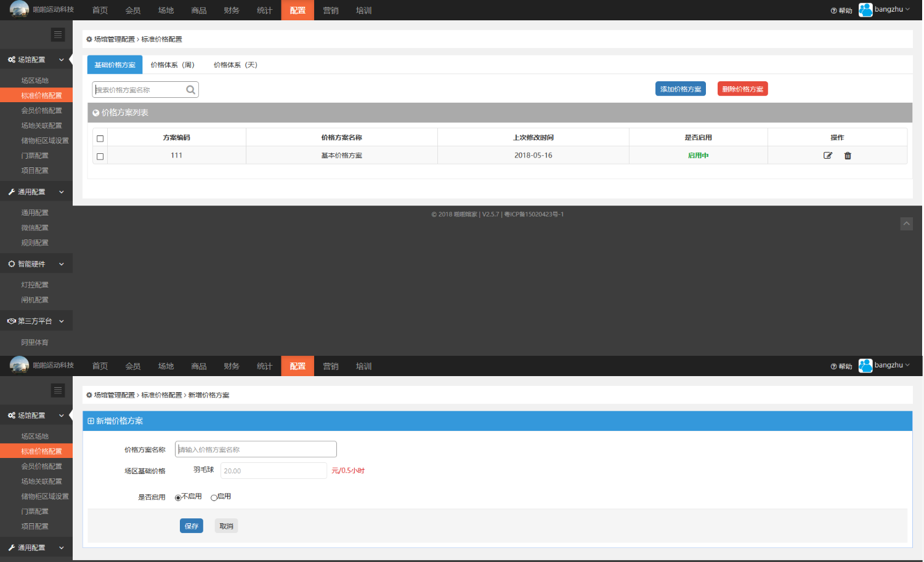Click the handshake icon beside 第三方平台
The height and width of the screenshot is (562, 924).
pyautogui.click(x=11, y=321)
